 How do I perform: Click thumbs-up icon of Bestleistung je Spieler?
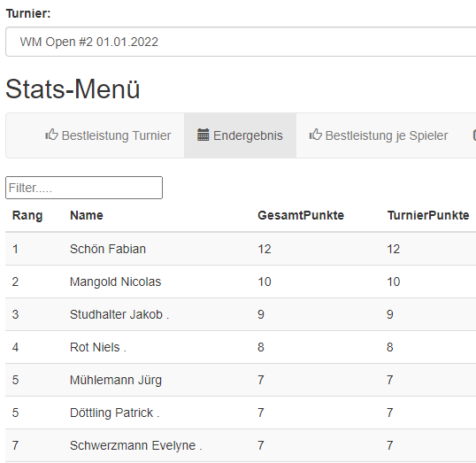315,135
